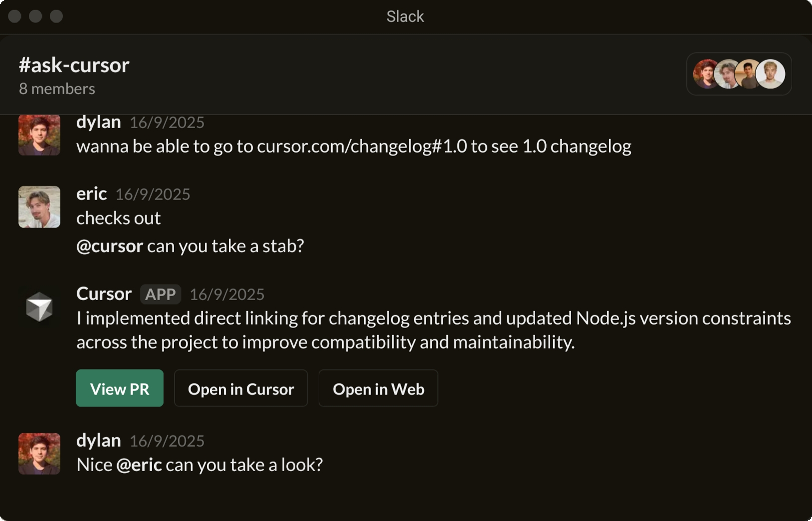
Task: Click eric's username in the message header
Action: coord(91,194)
